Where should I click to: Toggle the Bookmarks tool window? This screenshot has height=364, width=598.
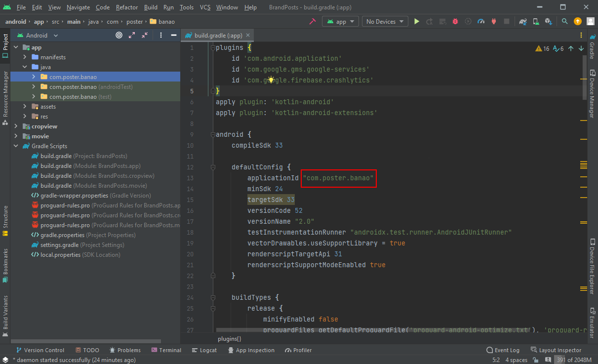(x=5, y=265)
